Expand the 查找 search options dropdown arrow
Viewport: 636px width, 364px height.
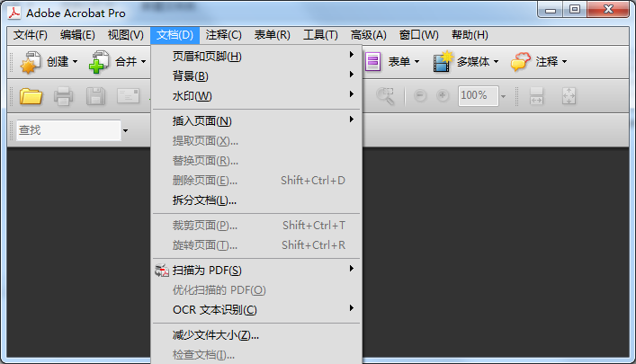pyautogui.click(x=126, y=131)
